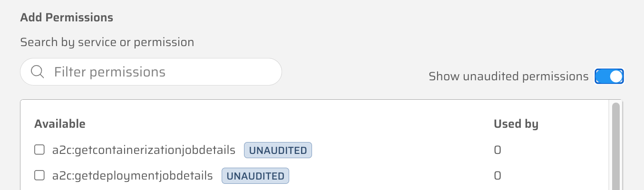
Task: Click UNAUDITED badge beside getcontainerizationjobdetails
Action: point(278,151)
